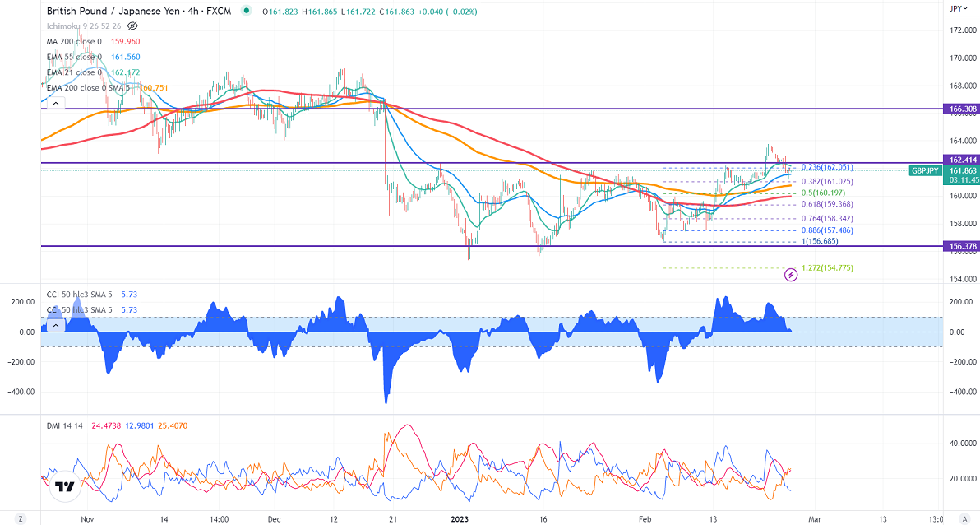This screenshot has height=525, width=980.
Task: Collapse the main chart indicator legend
Action: click(x=55, y=104)
